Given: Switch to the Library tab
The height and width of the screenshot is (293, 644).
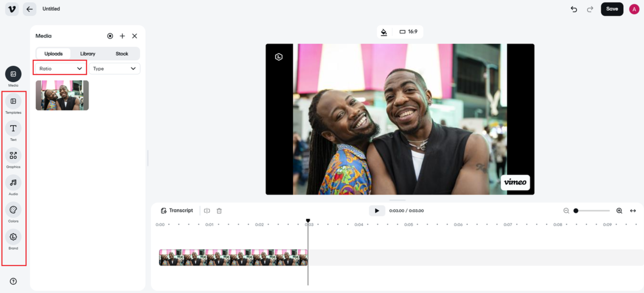Looking at the screenshot, I should coord(88,54).
